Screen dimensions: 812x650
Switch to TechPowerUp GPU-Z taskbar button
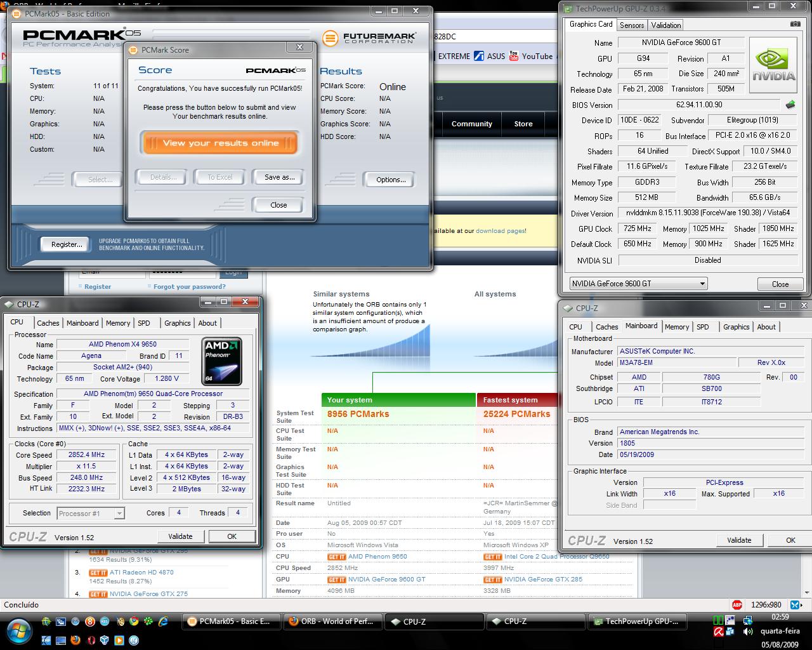pos(636,621)
